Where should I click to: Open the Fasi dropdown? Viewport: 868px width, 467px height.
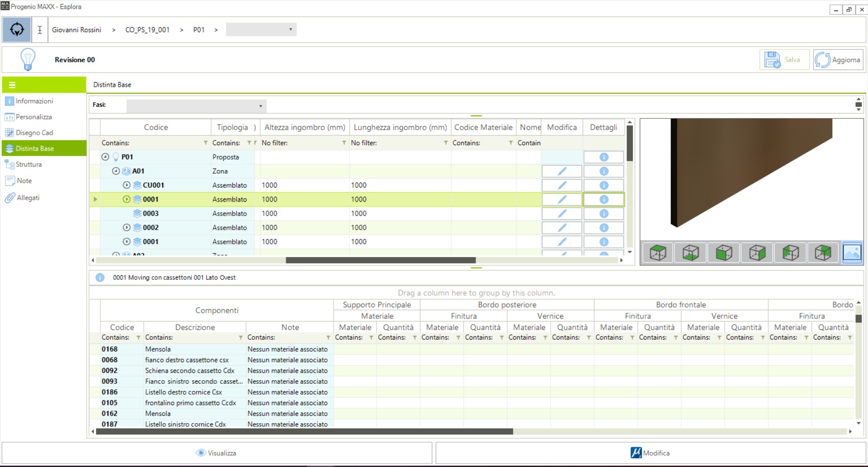click(x=196, y=106)
